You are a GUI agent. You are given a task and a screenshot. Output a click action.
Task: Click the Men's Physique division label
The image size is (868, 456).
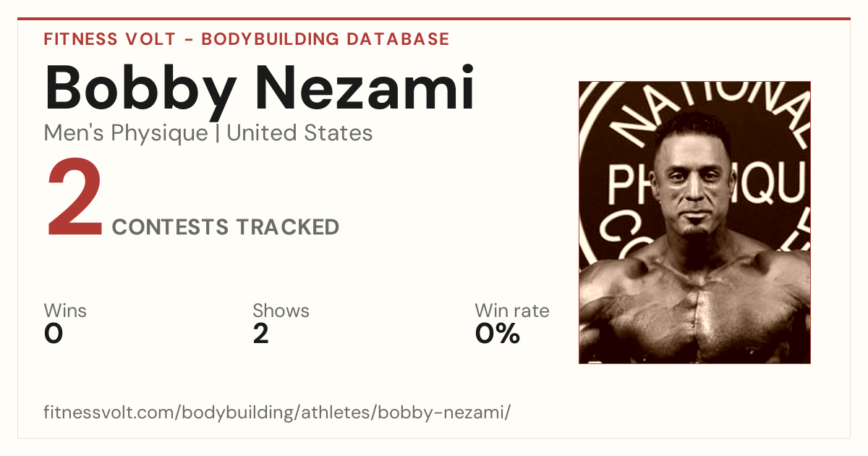[126, 133]
